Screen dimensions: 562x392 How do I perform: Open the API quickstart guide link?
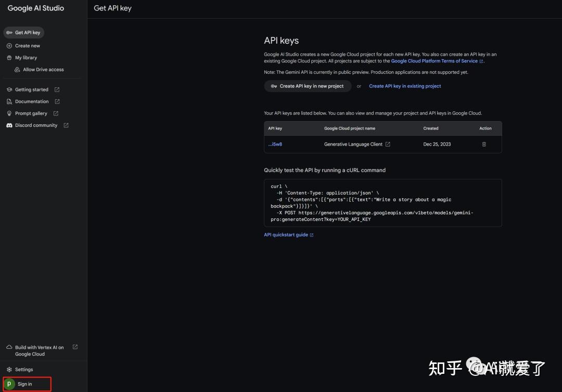point(286,234)
